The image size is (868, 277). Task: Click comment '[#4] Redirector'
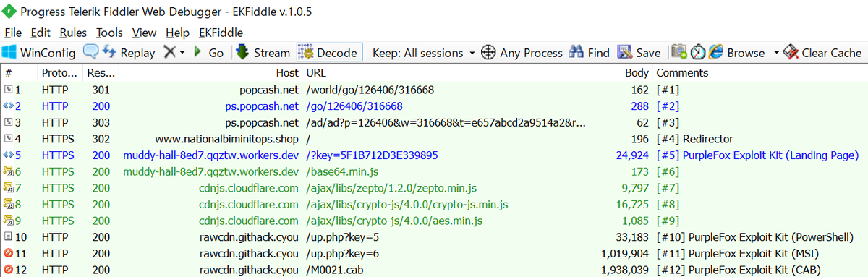tap(694, 139)
